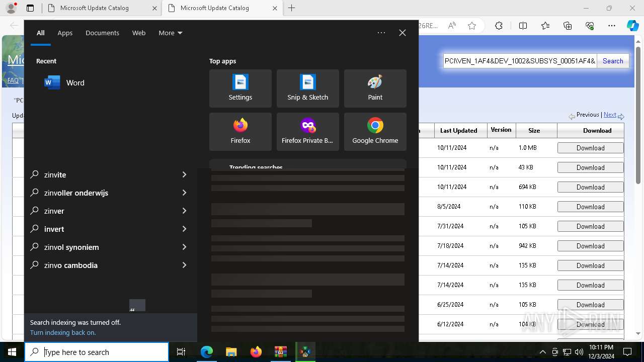Viewport: 644px width, 362px height.
Task: Open Firefox from the taskbar
Action: [256, 352]
